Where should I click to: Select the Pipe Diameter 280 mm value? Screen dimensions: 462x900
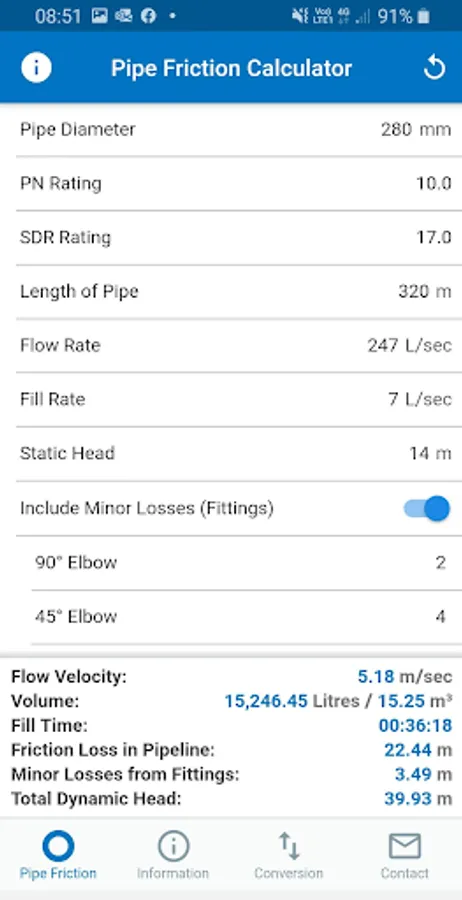416,129
